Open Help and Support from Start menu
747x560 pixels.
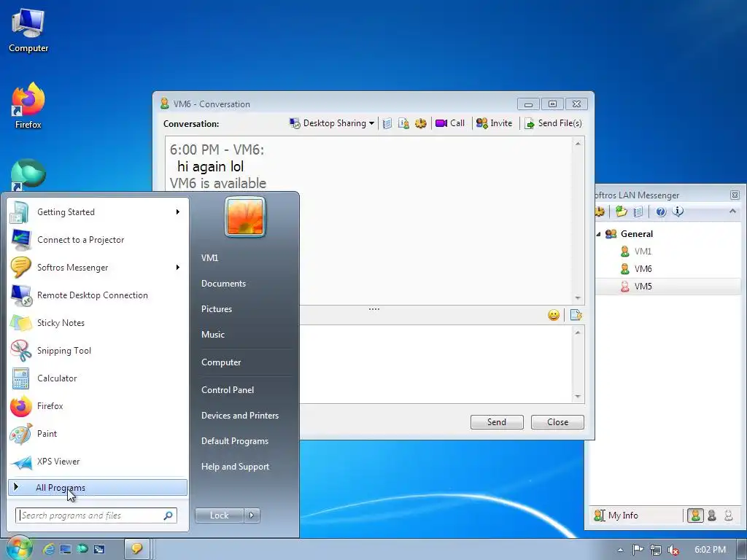[x=235, y=467]
